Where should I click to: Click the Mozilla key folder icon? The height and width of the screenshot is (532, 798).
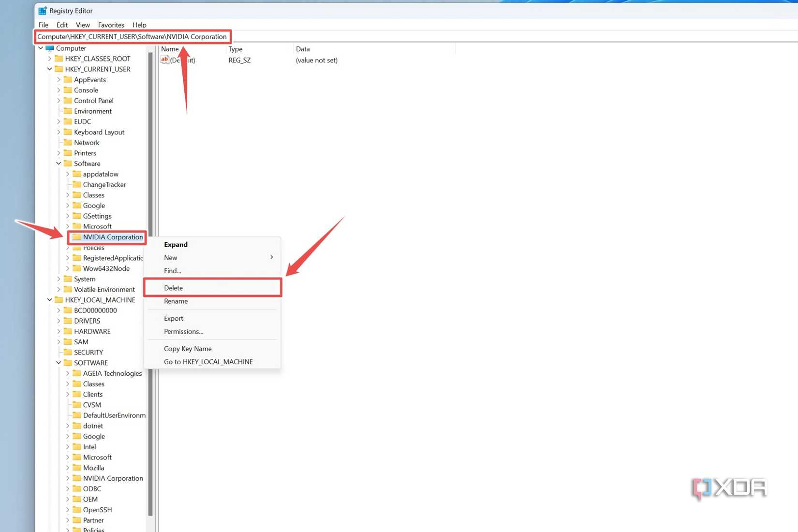point(78,468)
